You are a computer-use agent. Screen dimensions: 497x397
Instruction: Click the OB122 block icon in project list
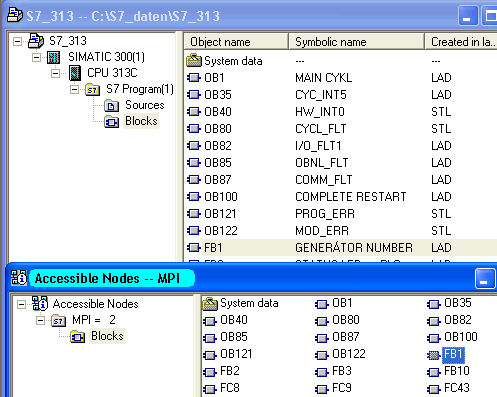click(194, 231)
